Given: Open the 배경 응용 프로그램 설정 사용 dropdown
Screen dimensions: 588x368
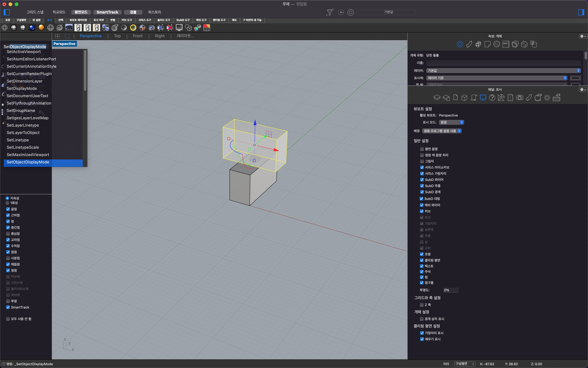Looking at the screenshot, I should point(442,131).
